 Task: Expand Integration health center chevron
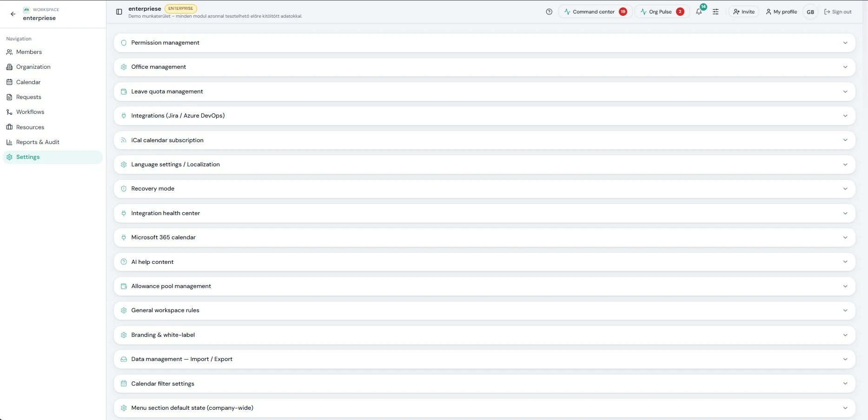coord(845,213)
